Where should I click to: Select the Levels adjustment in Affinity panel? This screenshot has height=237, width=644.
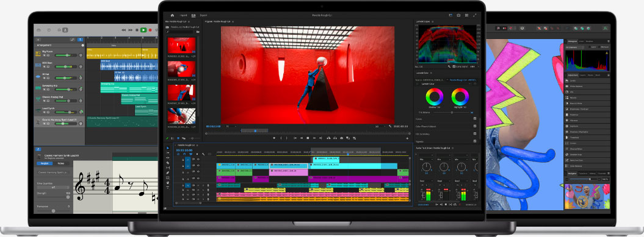click(587, 81)
